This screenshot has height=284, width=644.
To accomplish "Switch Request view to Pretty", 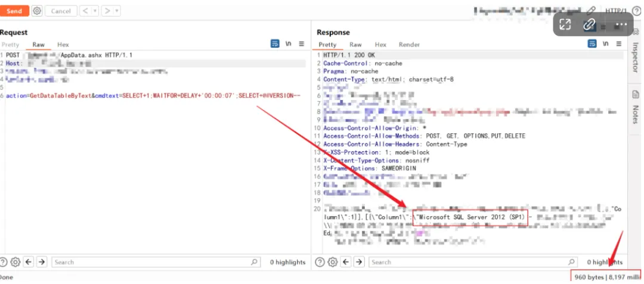I will [10, 45].
